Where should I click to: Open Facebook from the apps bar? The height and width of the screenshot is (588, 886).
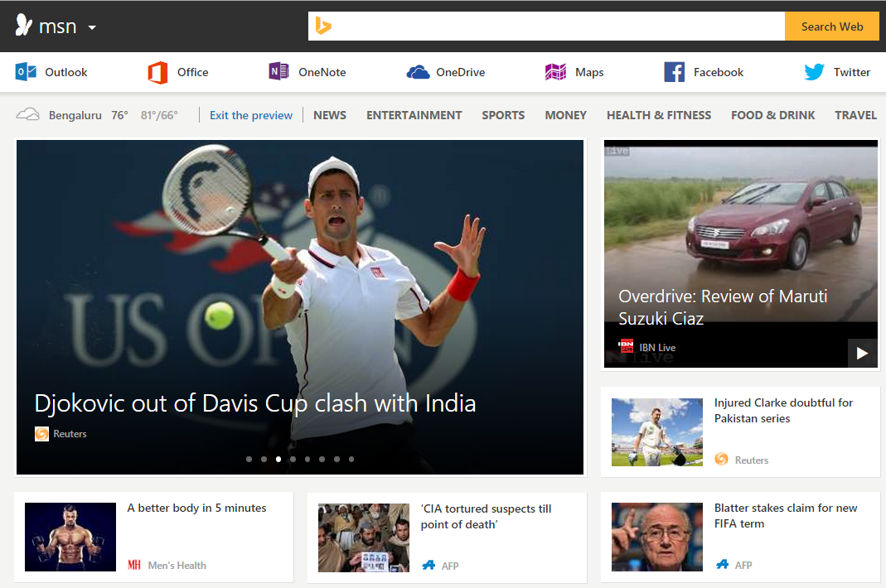703,72
